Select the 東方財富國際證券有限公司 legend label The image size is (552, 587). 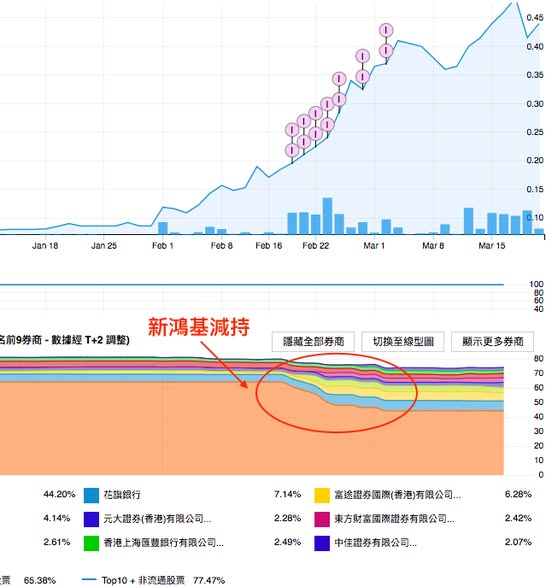(x=394, y=518)
